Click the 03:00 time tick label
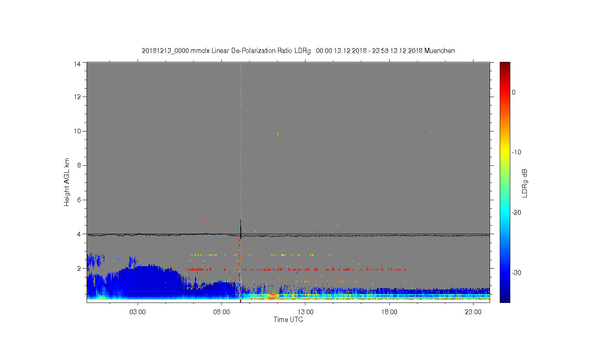The width and height of the screenshot is (607, 364). (138, 312)
